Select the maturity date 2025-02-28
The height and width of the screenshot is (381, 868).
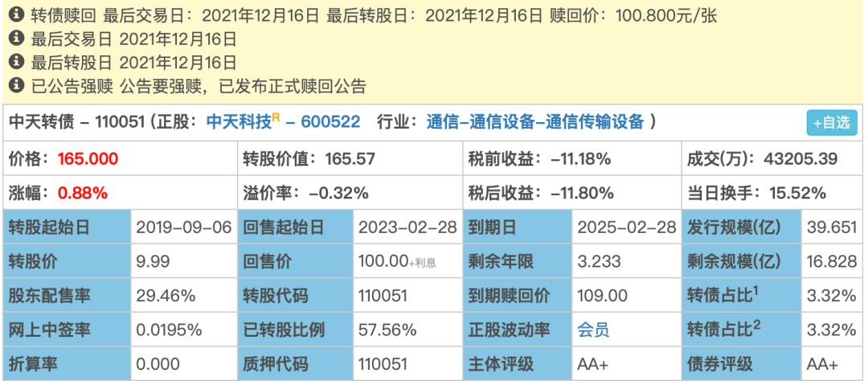tap(627, 227)
